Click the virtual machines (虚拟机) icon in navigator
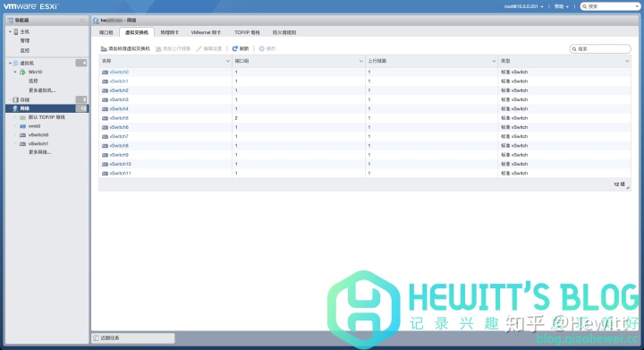 point(15,63)
